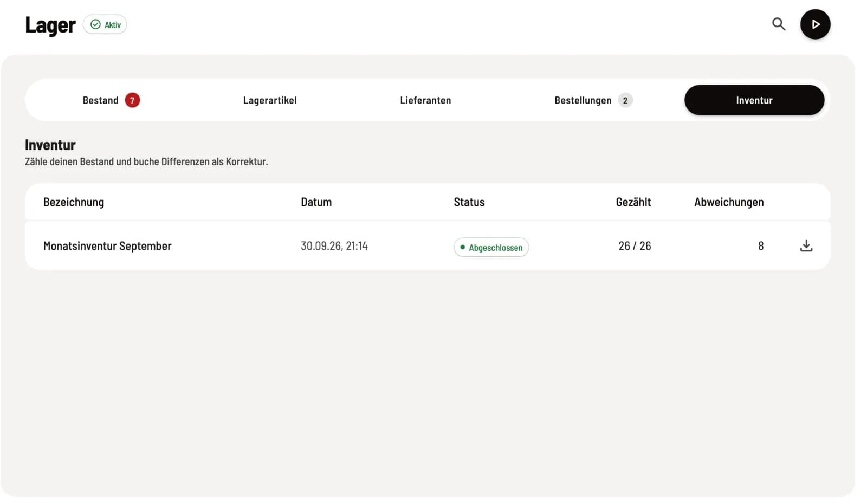Click the black play button
This screenshot has width=867, height=504.
(x=815, y=24)
